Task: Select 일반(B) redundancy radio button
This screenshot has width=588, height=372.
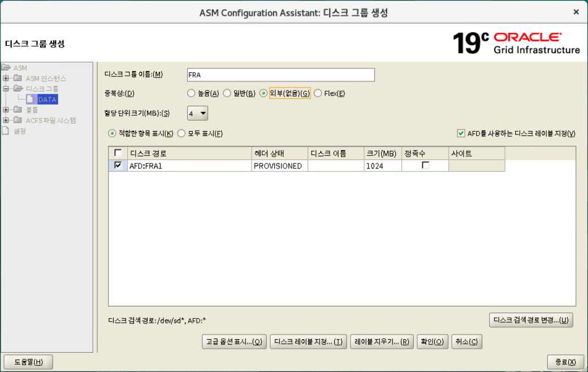Action: 227,93
